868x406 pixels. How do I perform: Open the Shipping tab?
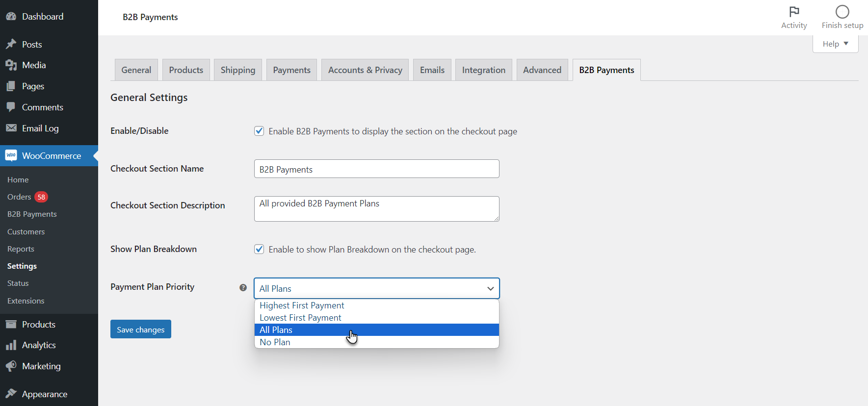click(238, 70)
